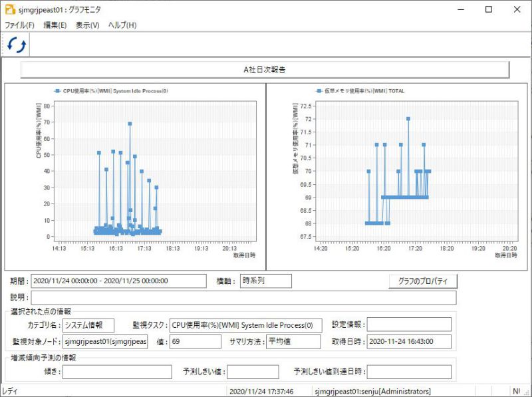Open the 編集(E) menu

pos(55,25)
